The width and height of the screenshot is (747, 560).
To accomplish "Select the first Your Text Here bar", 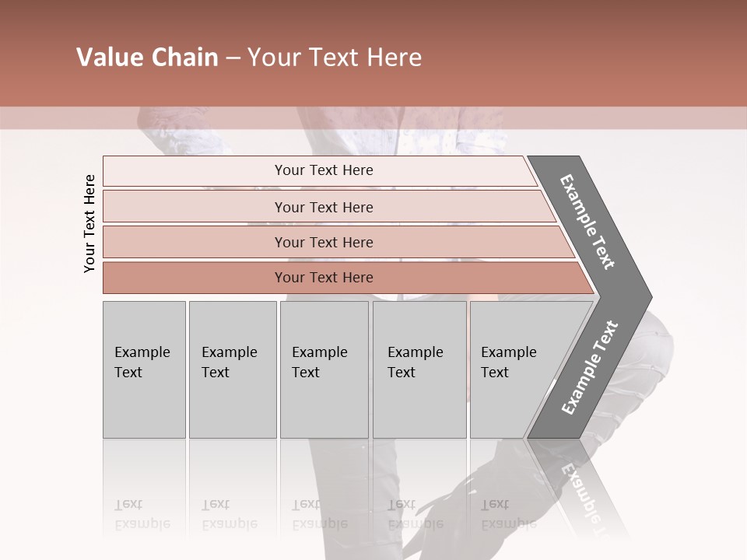I will pos(323,170).
